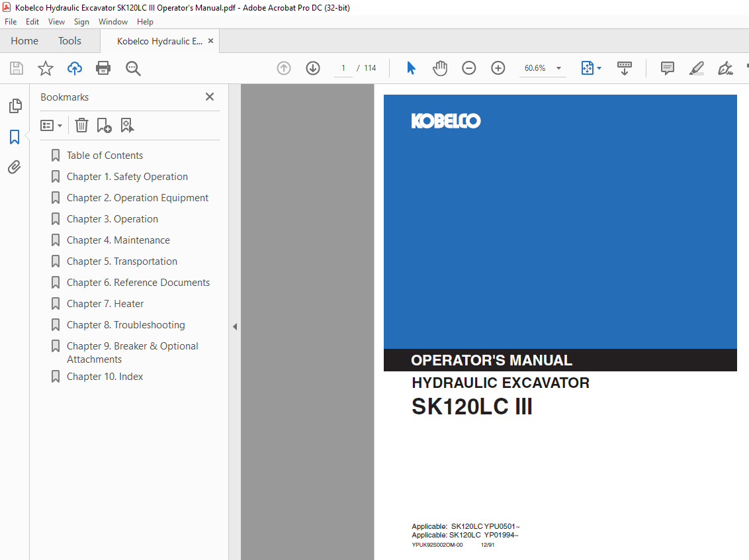Click the "114" total page count
Image resolution: width=749 pixels, height=560 pixels.
coord(370,68)
